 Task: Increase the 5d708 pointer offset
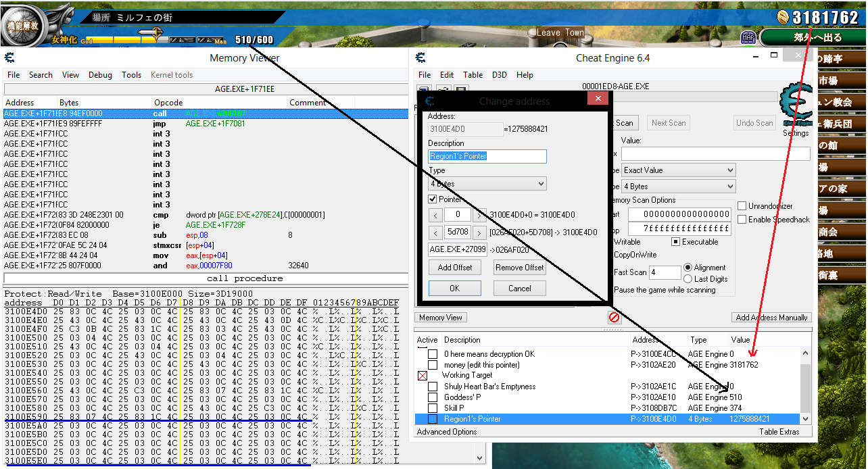point(479,233)
